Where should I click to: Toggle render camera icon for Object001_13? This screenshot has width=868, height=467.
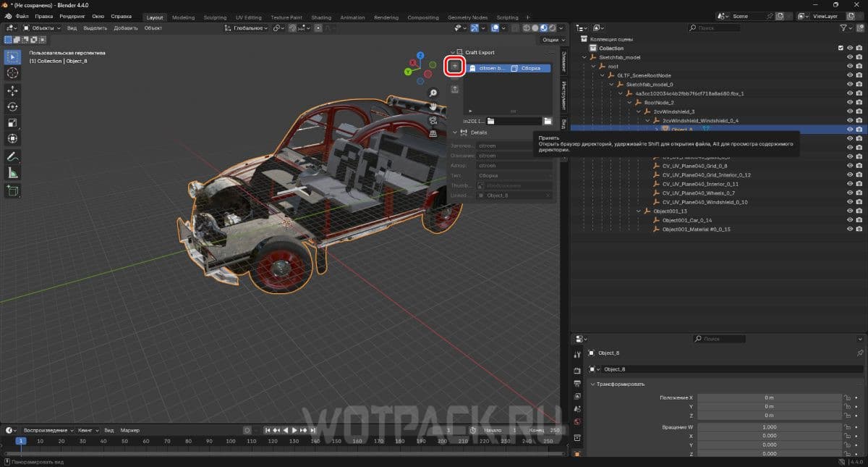coord(859,211)
